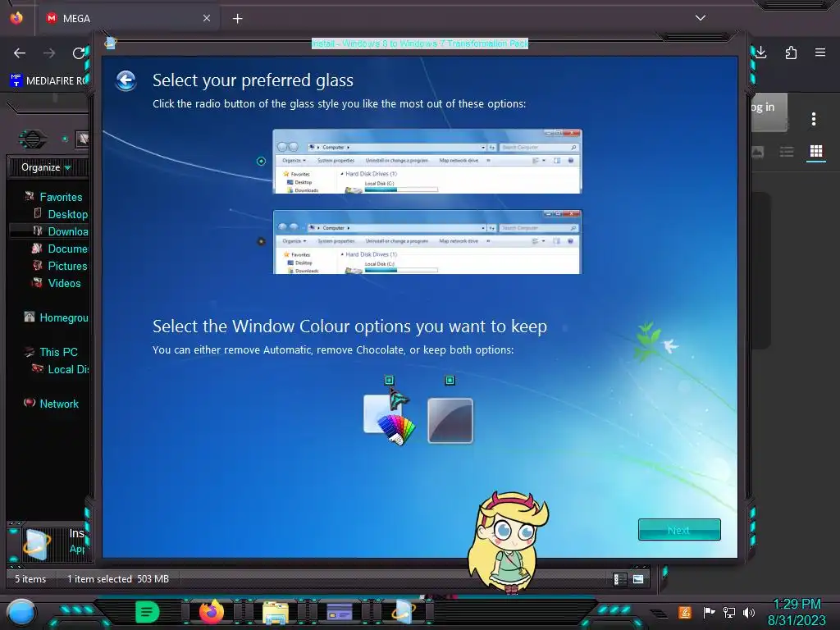Toggle the checkbox above the Automatic colour swatch
The image size is (840, 630).
coord(389,380)
